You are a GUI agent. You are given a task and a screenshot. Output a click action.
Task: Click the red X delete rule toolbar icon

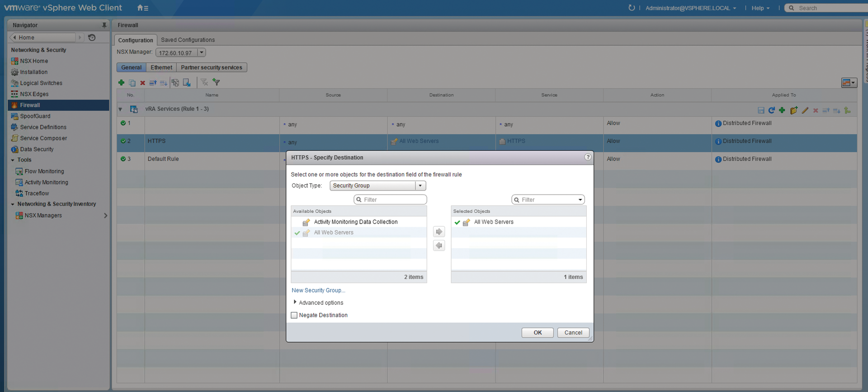pyautogui.click(x=142, y=83)
